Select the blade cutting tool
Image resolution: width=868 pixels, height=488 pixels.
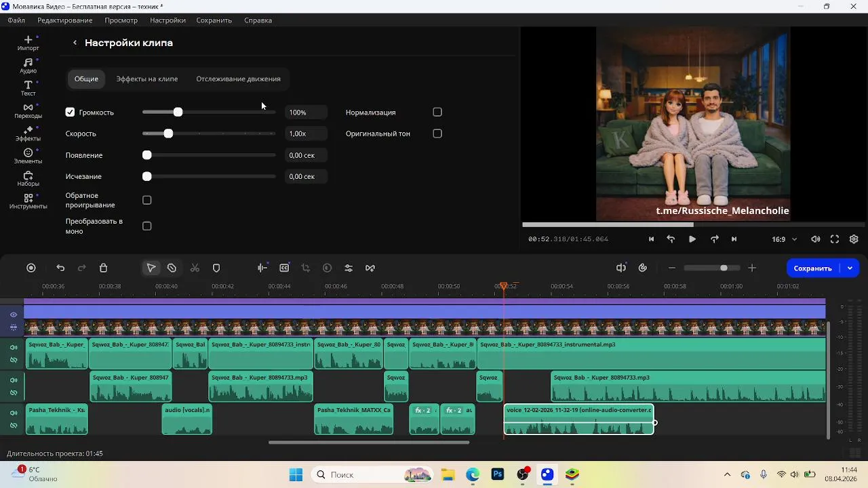point(172,268)
